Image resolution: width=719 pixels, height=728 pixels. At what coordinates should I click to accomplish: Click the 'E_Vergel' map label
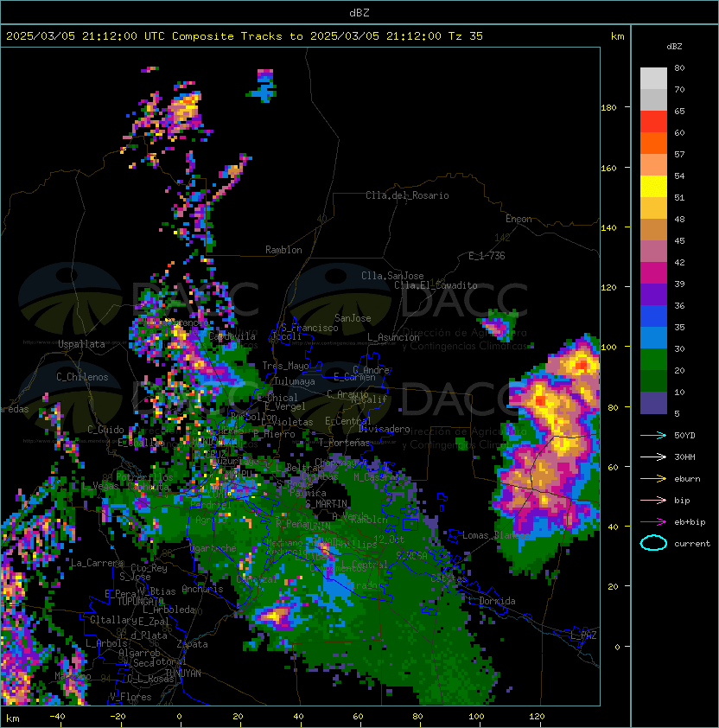click(285, 406)
